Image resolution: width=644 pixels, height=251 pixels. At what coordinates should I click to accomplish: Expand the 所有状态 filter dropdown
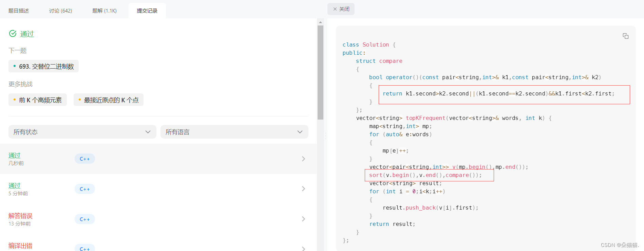pyautogui.click(x=82, y=132)
